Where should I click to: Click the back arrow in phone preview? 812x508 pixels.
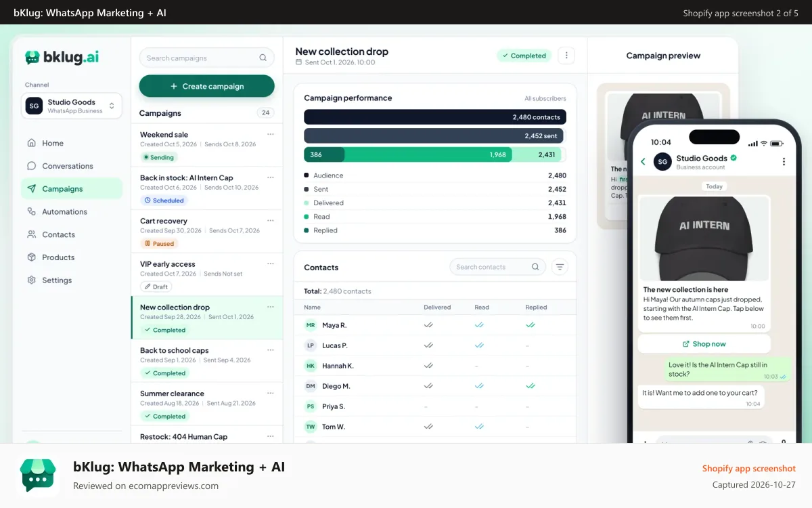643,162
